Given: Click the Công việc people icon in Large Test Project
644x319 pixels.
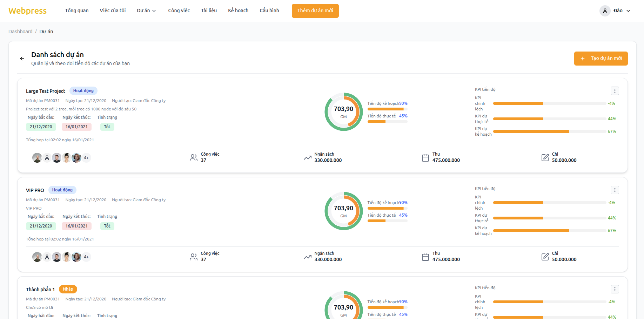Looking at the screenshot, I should tap(194, 158).
